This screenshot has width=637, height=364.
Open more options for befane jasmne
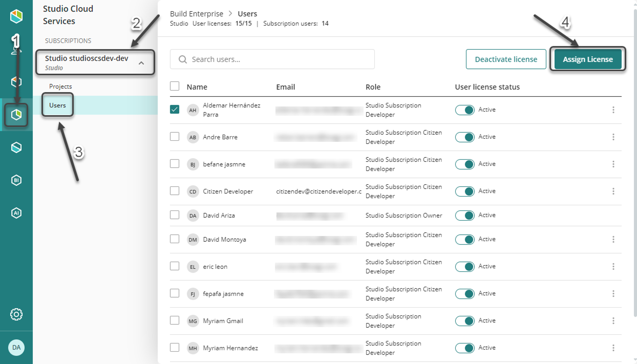(x=613, y=164)
